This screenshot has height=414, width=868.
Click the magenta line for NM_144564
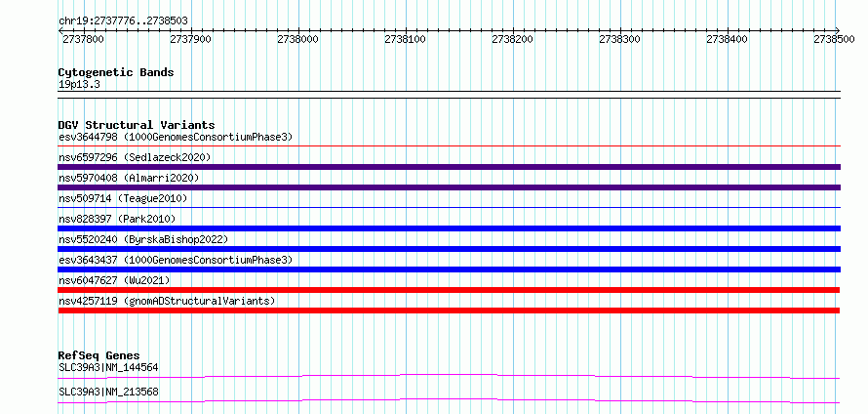[449, 376]
